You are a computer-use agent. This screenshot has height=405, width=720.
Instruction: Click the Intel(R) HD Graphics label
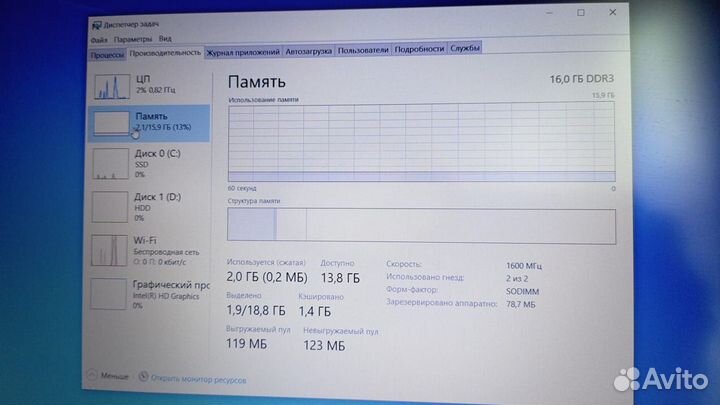click(x=166, y=297)
